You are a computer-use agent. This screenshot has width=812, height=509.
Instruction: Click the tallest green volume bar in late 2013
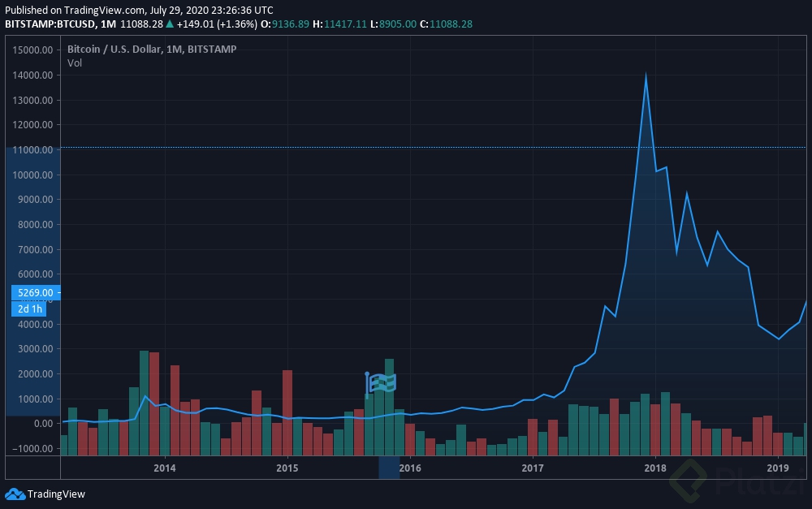pyautogui.click(x=145, y=403)
